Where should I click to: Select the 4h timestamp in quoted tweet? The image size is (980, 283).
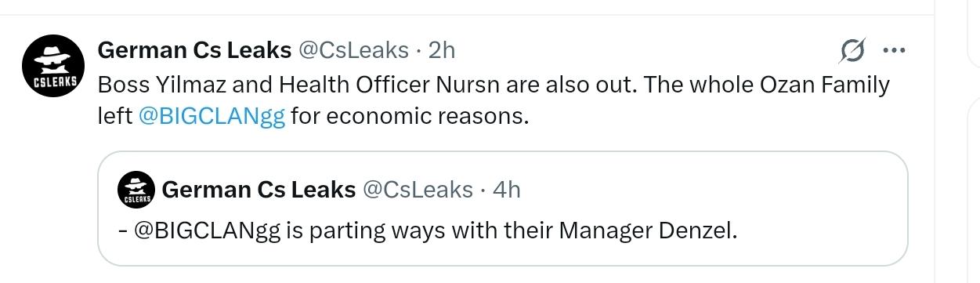[506, 190]
